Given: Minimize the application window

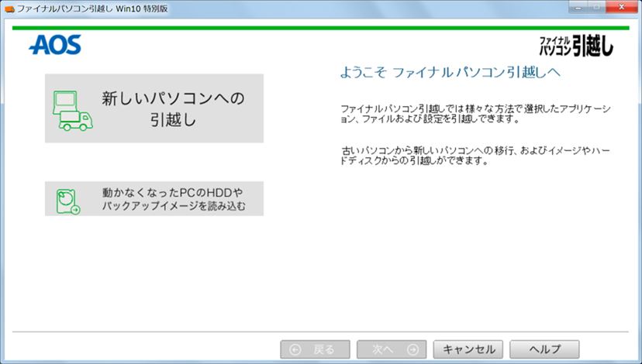Looking at the screenshot, I should [x=578, y=6].
